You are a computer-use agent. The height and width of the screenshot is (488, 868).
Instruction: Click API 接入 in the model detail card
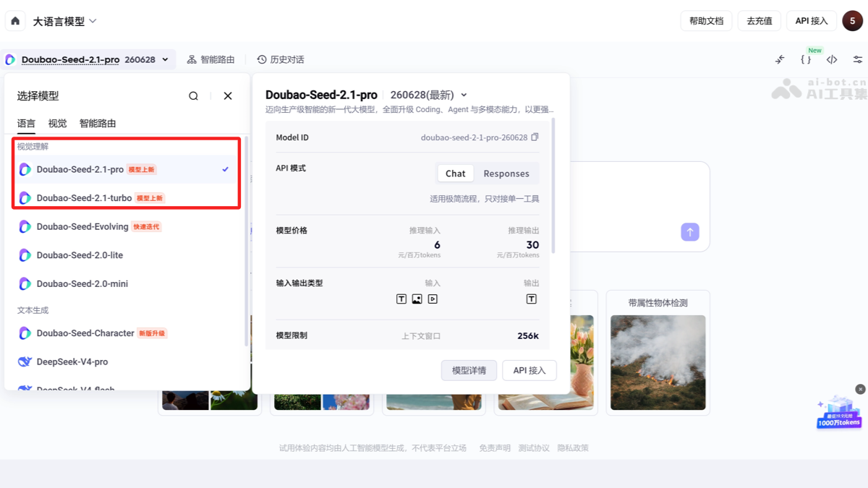click(529, 370)
